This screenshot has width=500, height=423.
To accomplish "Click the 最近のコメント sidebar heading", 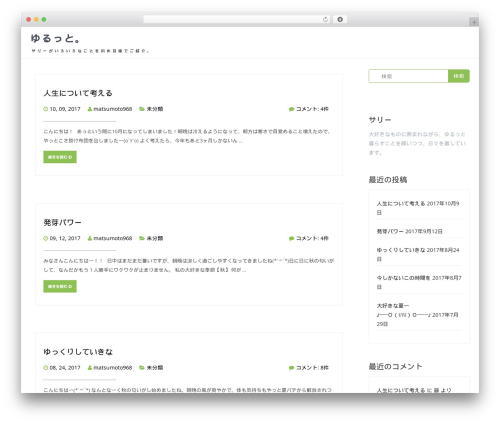I will 395,367.
